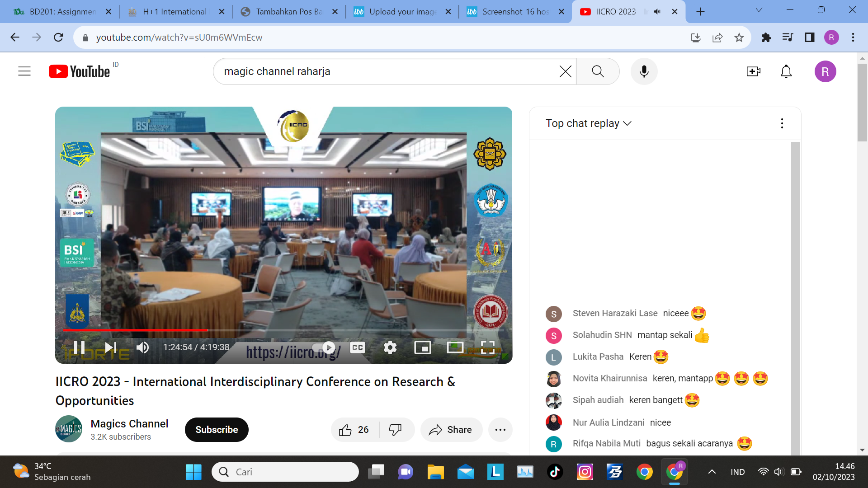Switch to miniplayer mode
This screenshot has height=488, width=868.
[x=422, y=347]
